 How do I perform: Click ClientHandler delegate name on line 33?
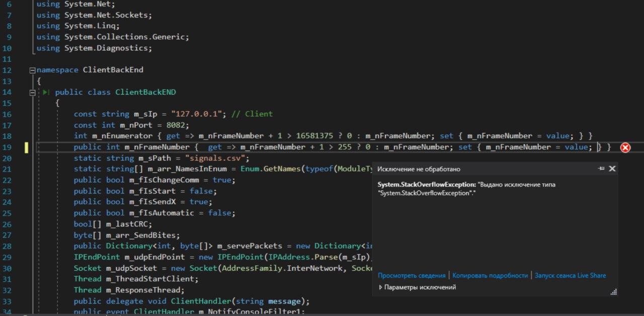click(x=201, y=302)
